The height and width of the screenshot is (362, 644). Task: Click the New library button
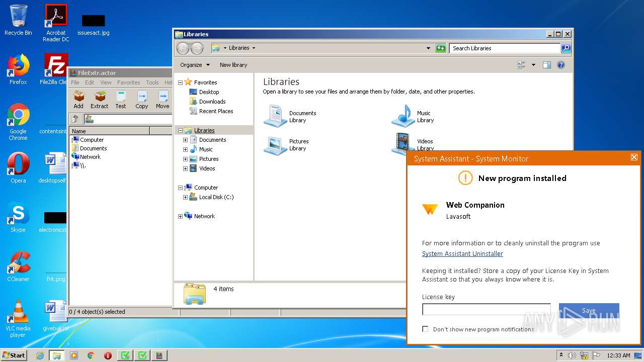pos(233,65)
